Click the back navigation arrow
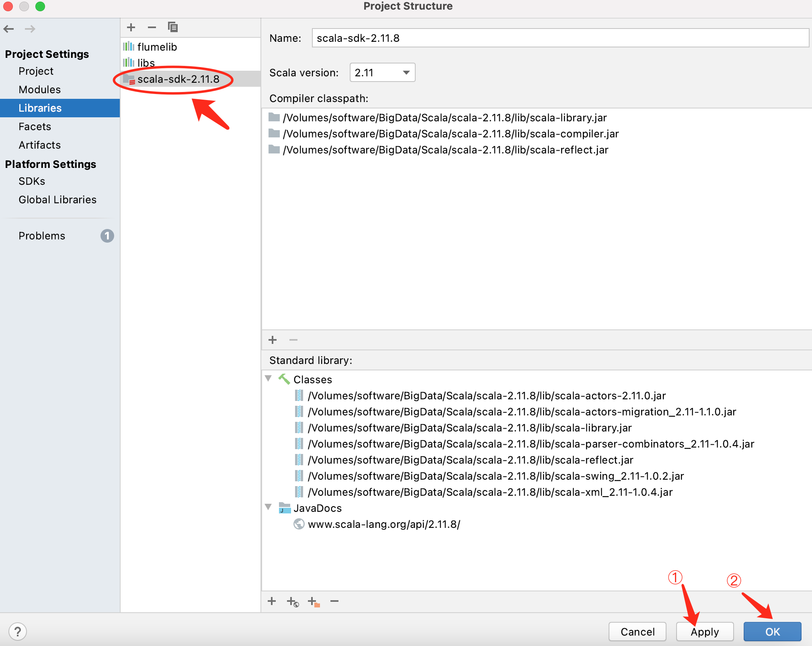The image size is (812, 646). tap(9, 29)
